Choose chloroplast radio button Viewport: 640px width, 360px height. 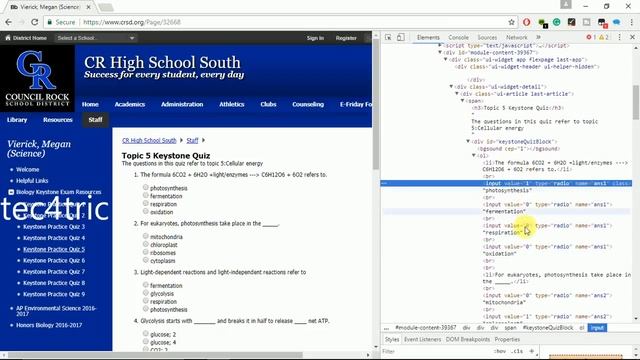tap(146, 244)
